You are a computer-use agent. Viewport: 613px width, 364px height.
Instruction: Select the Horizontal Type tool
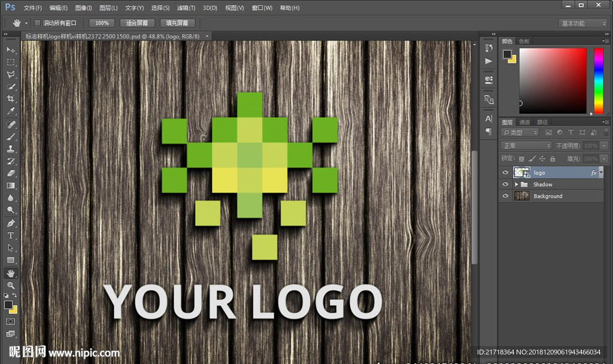pos(11,235)
